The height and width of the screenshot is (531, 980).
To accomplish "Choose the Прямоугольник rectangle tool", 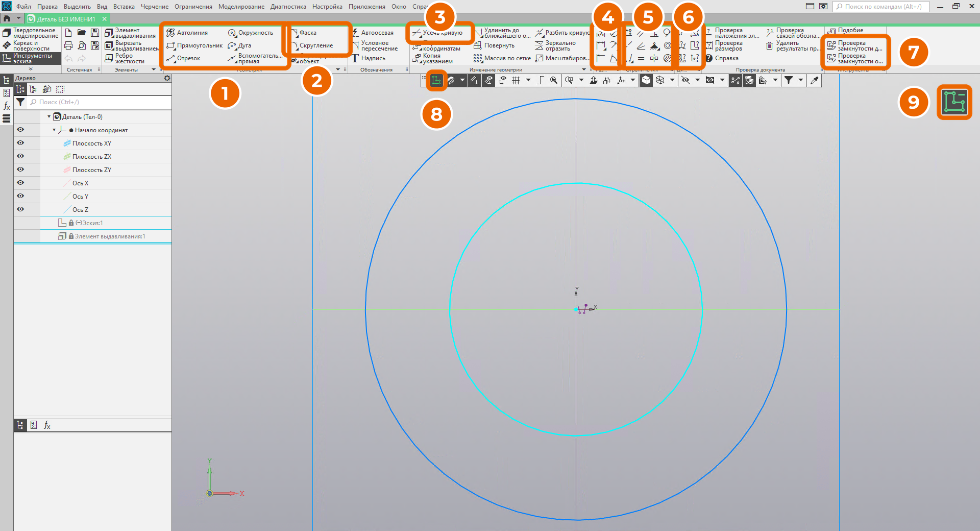I will [x=194, y=45].
